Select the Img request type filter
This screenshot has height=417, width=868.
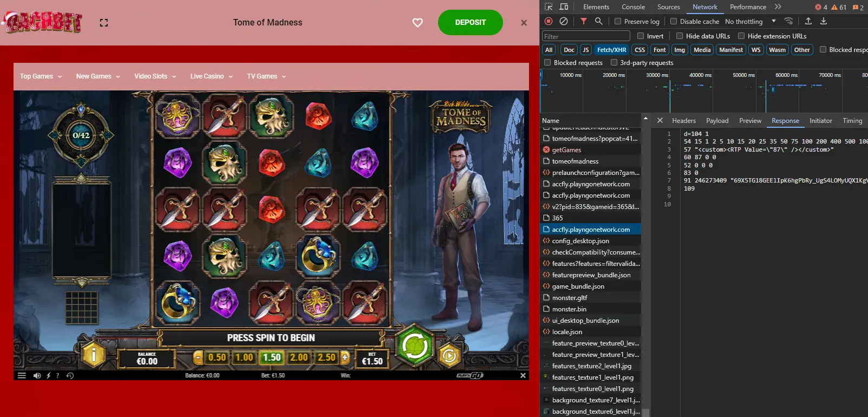point(680,50)
